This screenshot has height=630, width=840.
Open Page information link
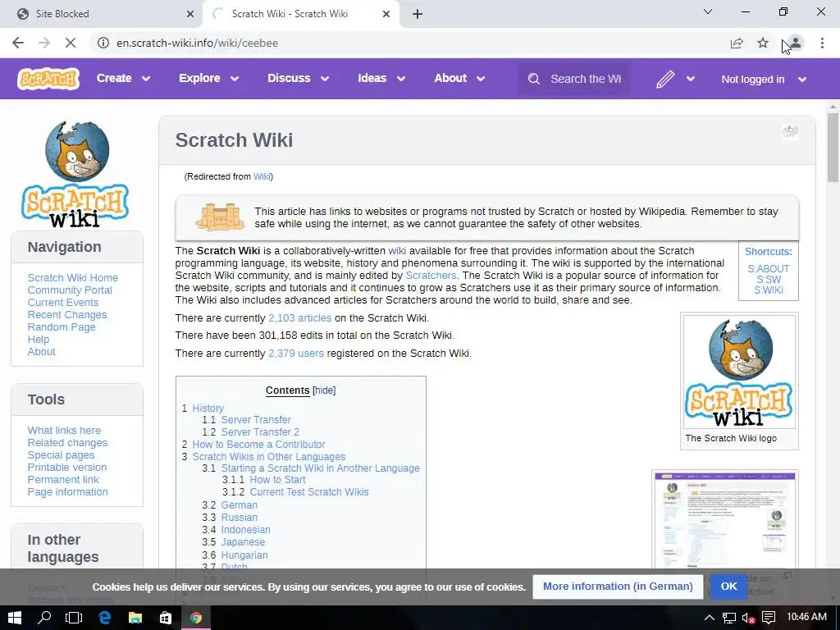pos(67,492)
